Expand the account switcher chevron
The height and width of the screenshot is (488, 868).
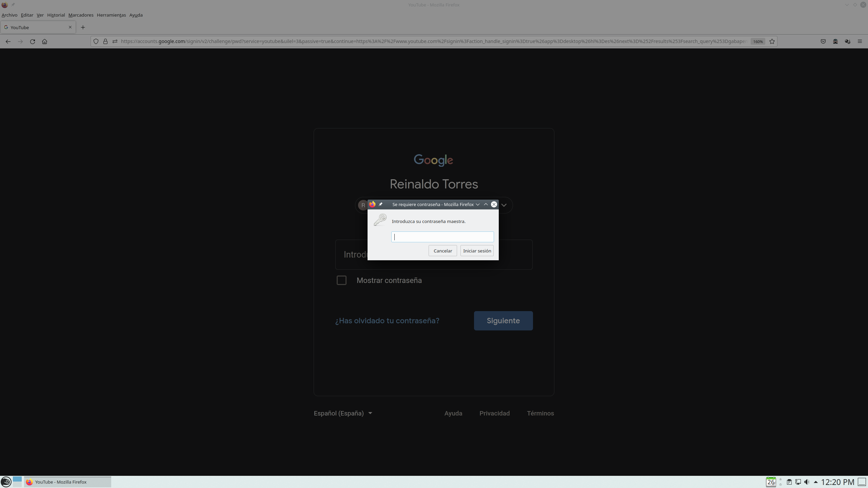coord(504,205)
